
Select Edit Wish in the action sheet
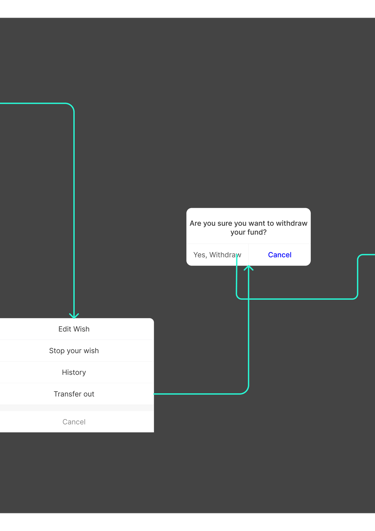click(x=74, y=329)
